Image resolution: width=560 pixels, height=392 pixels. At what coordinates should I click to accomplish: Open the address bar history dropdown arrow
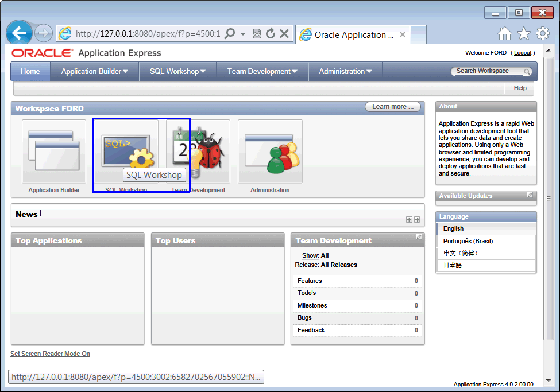pos(243,34)
